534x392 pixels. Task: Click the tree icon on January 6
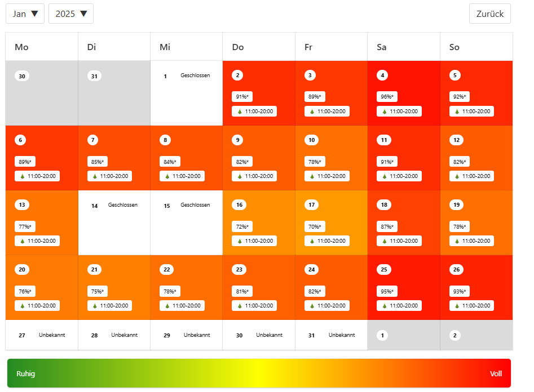pyautogui.click(x=23, y=176)
